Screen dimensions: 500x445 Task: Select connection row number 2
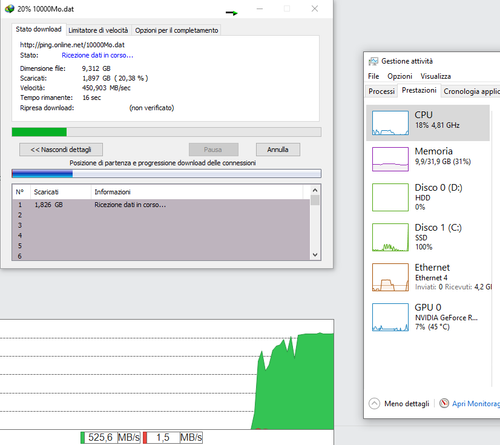(x=161, y=215)
